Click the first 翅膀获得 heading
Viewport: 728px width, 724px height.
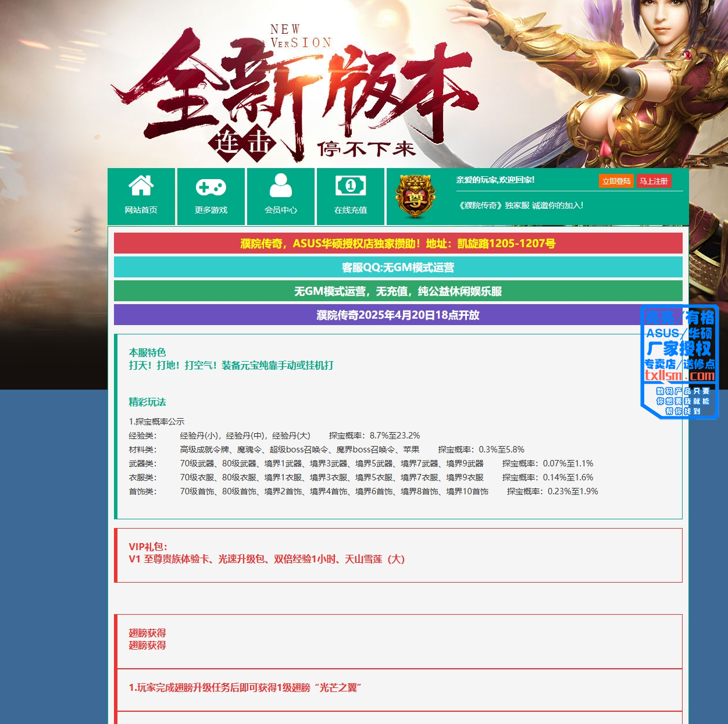147,633
